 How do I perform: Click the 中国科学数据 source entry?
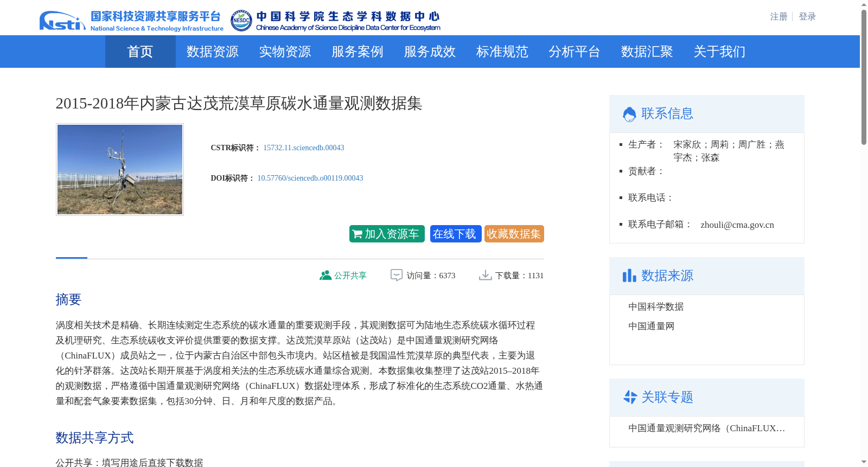[656, 307]
